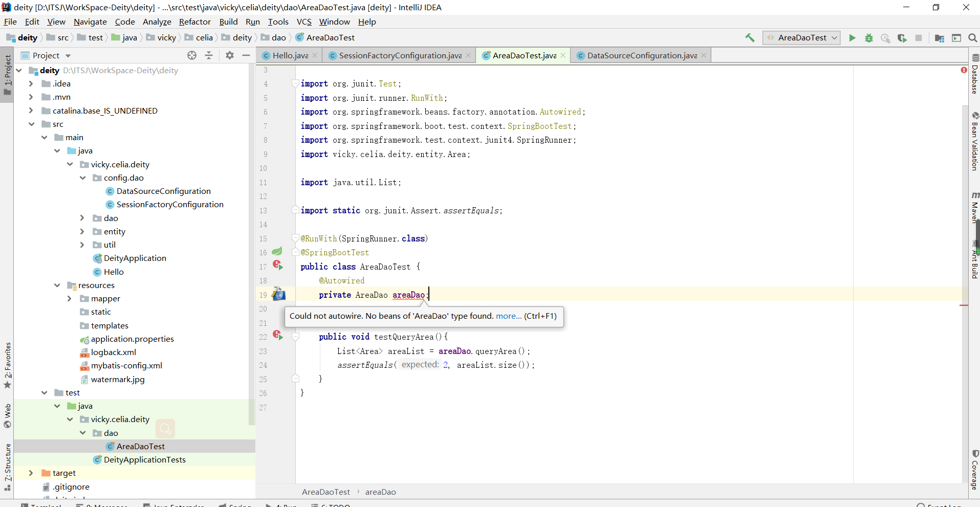Click the 'more...' link in error tooltip
Screen dimensions: 980x507
point(509,316)
